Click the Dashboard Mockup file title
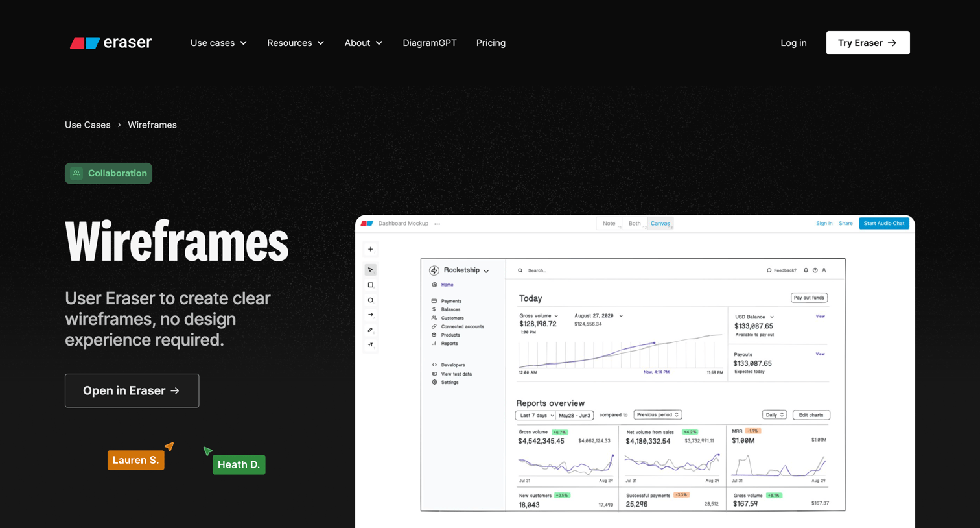 [x=403, y=223]
